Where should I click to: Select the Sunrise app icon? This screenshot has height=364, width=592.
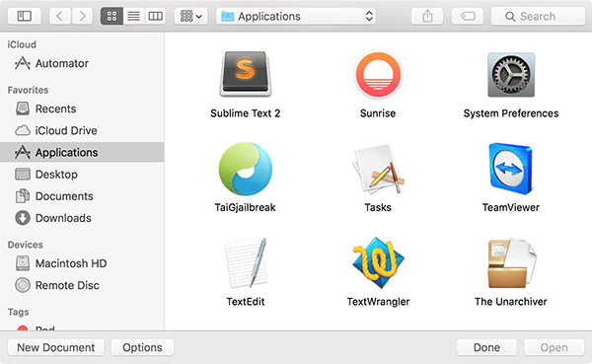point(378,74)
